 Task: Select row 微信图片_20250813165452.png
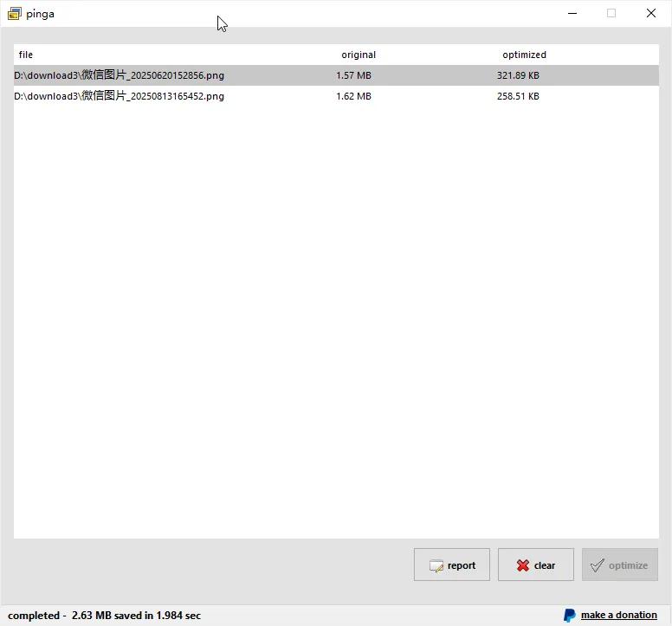336,96
